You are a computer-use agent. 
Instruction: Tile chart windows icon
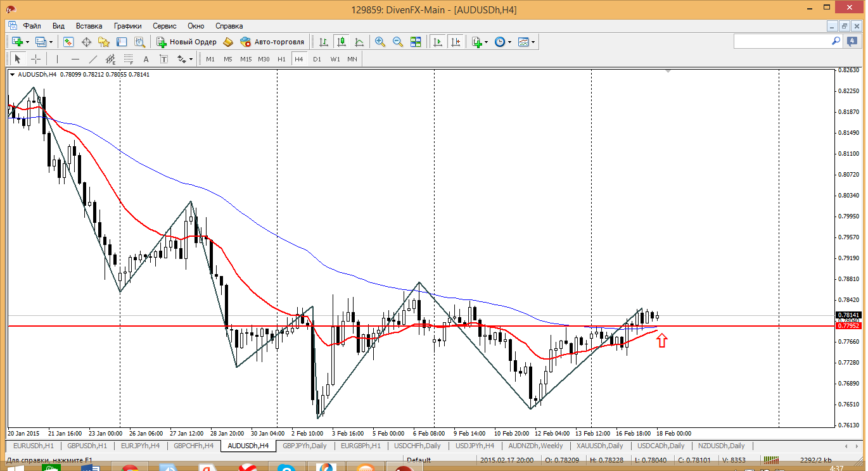[x=416, y=42]
